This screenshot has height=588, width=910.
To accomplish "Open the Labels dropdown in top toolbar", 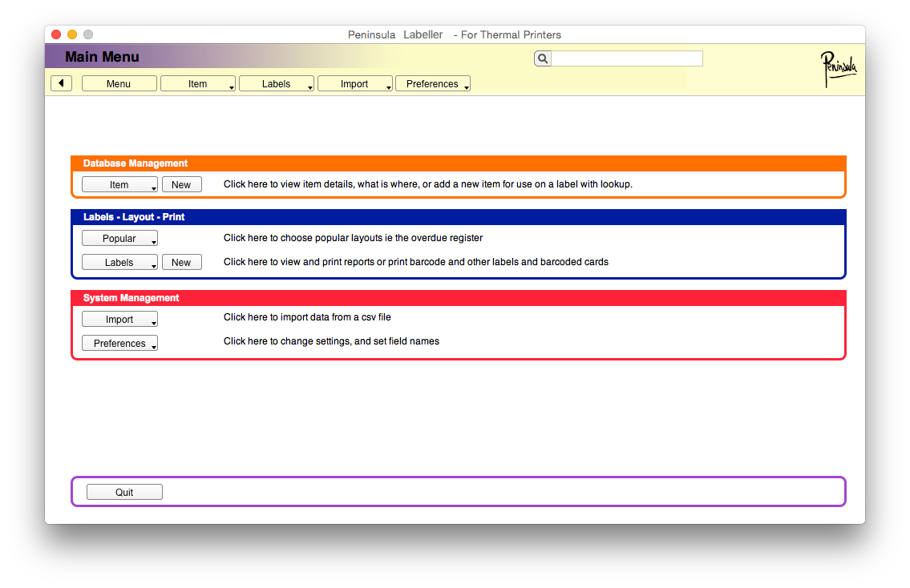I will coord(277,84).
